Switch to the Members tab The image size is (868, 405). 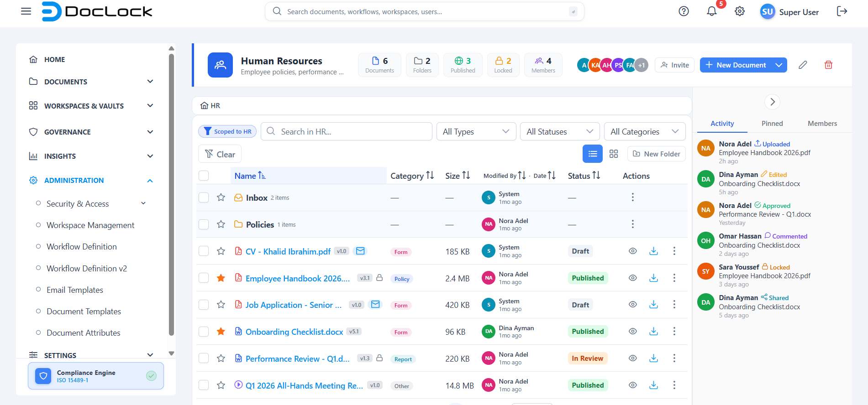click(822, 124)
